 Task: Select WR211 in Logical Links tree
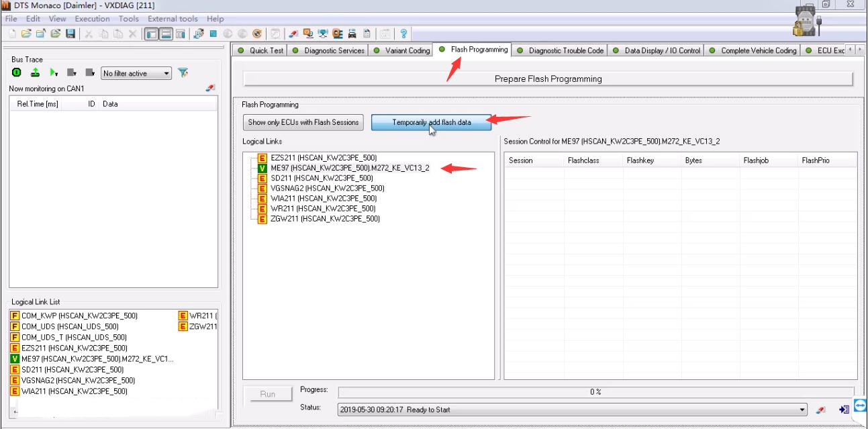pos(322,208)
